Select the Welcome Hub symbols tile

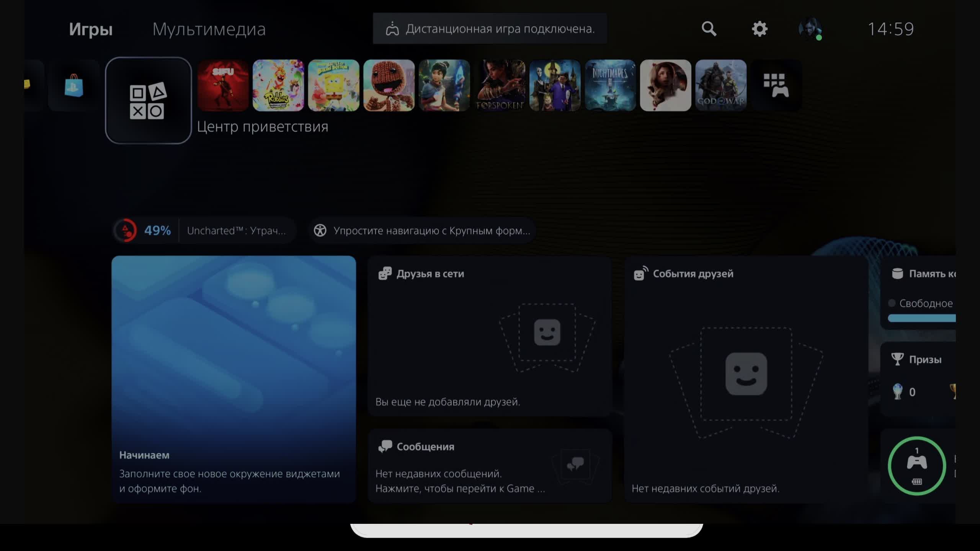[148, 101]
